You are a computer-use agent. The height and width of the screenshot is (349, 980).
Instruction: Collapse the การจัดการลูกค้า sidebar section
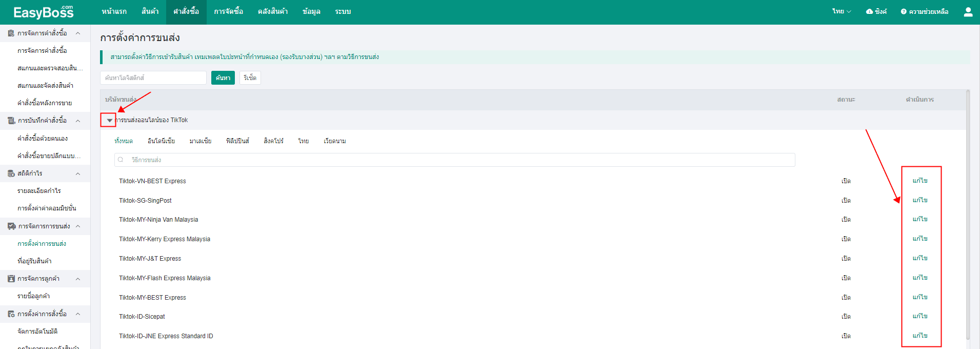pyautogui.click(x=78, y=279)
